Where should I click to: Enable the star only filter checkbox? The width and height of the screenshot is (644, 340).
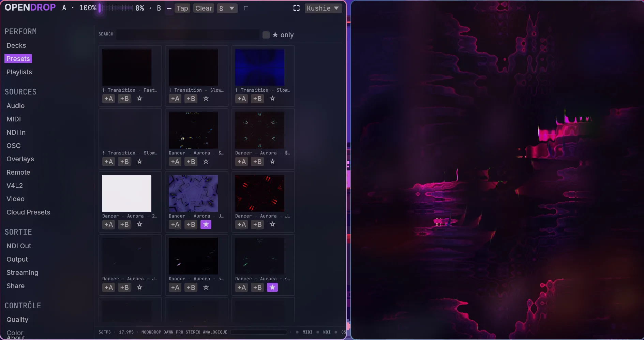point(266,35)
